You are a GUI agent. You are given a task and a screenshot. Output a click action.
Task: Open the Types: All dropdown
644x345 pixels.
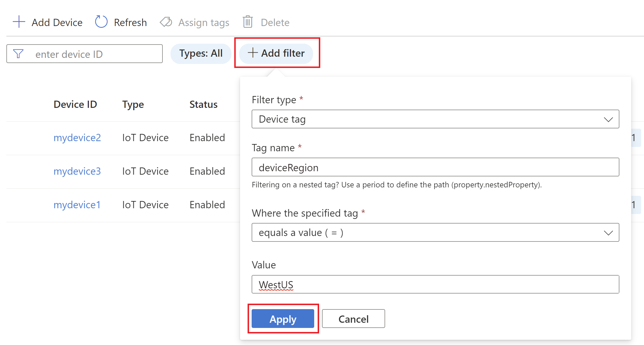tap(201, 53)
